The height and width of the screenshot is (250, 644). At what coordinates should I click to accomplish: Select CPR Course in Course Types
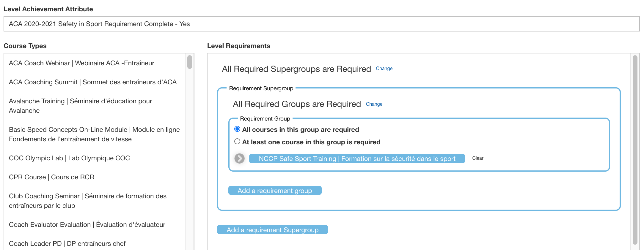(51, 177)
